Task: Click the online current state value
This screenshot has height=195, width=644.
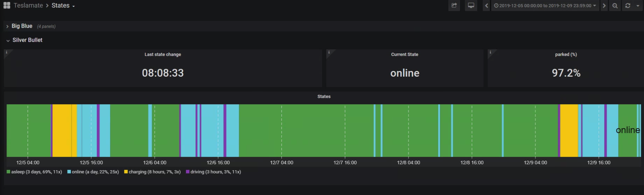Action: click(405, 73)
